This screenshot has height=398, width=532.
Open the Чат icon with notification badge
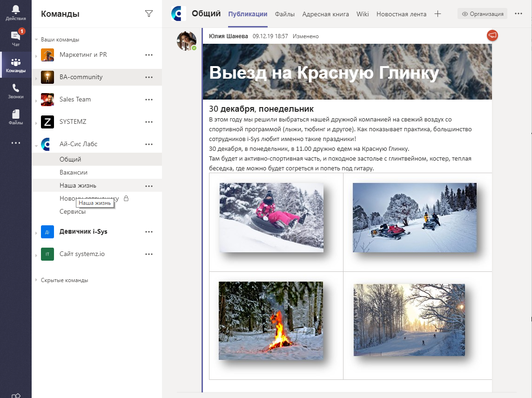[15, 35]
